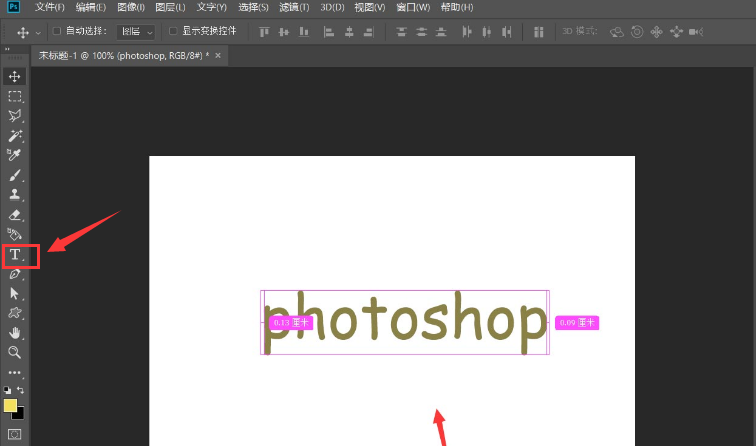Screen dimensions: 756x446
Task: Open the 文件(F) menu
Action: tap(49, 7)
